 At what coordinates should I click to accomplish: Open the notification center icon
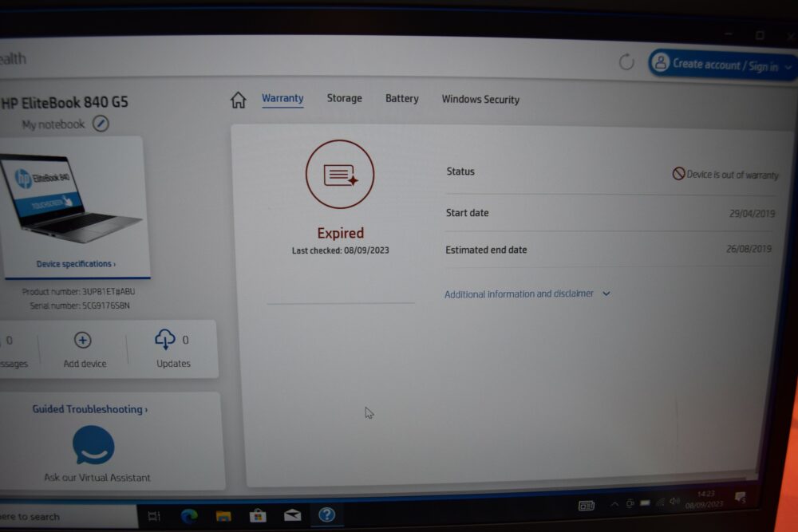741,498
